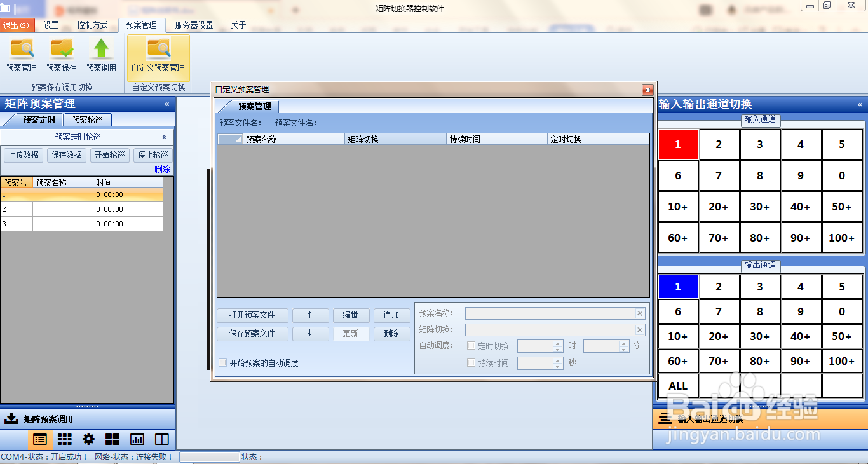This screenshot has width=868, height=464.
Task: Open the 服务器设置 menu
Action: pos(194,25)
